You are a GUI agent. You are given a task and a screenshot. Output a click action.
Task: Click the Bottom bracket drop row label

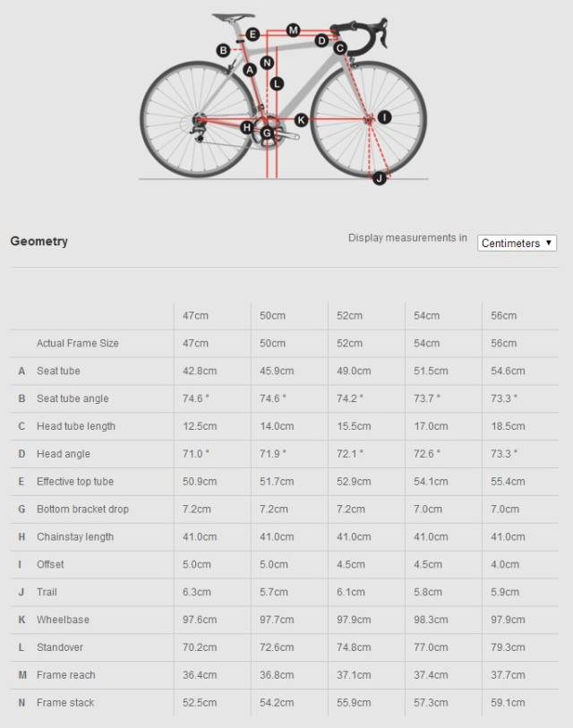pos(82,510)
